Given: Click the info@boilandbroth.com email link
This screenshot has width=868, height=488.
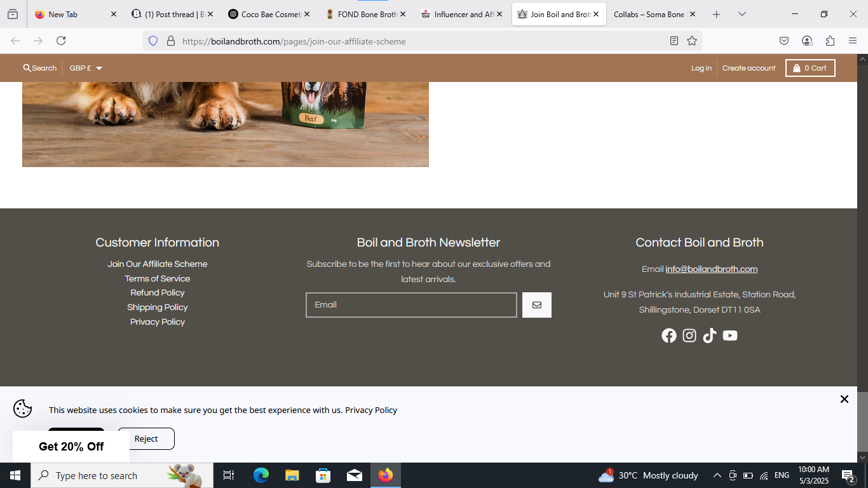Looking at the screenshot, I should (712, 269).
